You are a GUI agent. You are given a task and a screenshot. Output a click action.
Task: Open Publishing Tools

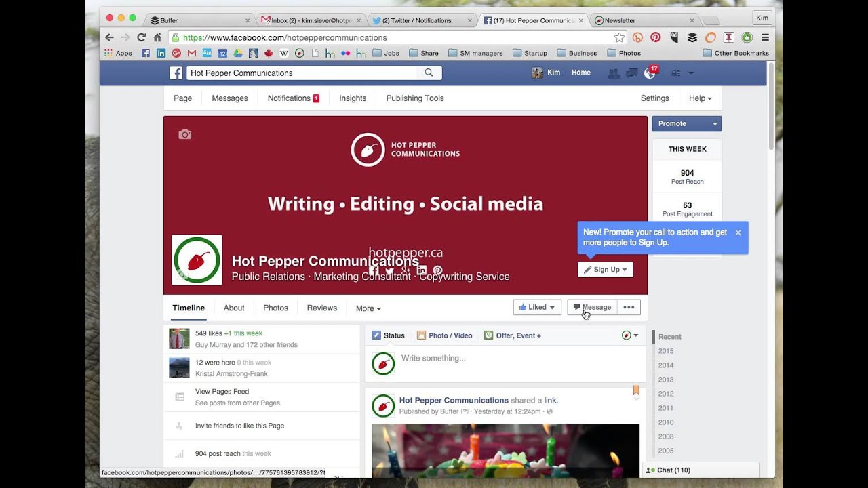point(415,98)
